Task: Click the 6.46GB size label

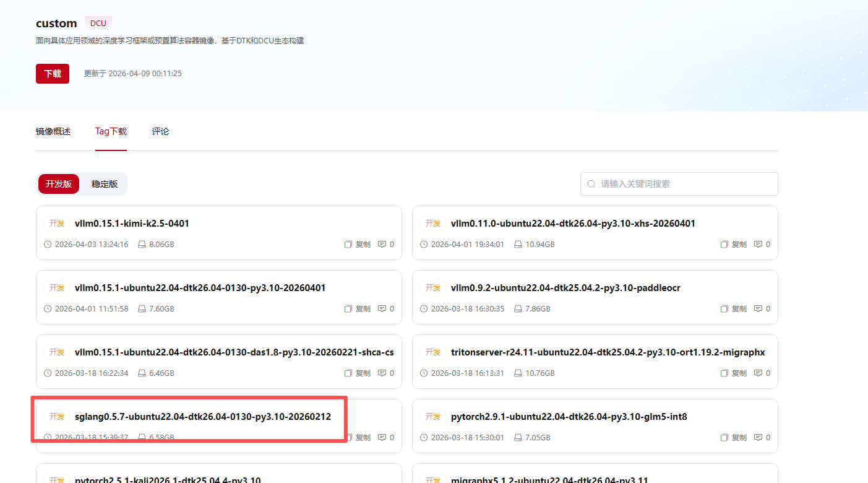Action: click(x=161, y=373)
